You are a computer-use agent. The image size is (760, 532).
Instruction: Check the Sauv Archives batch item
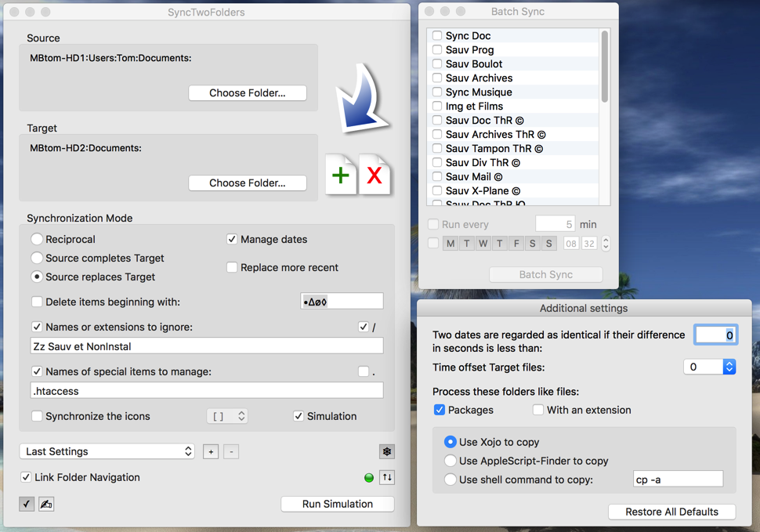point(437,78)
